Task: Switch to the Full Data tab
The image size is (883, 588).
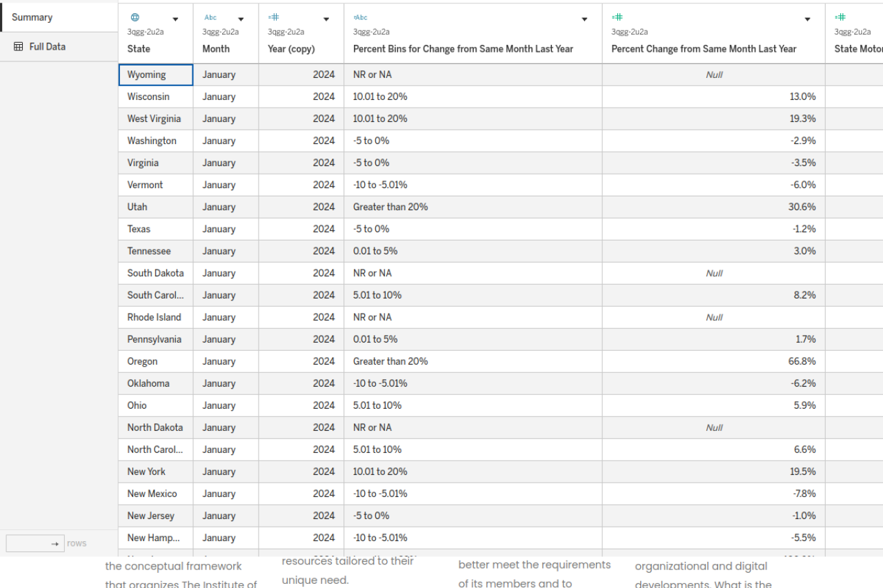Action: point(59,47)
